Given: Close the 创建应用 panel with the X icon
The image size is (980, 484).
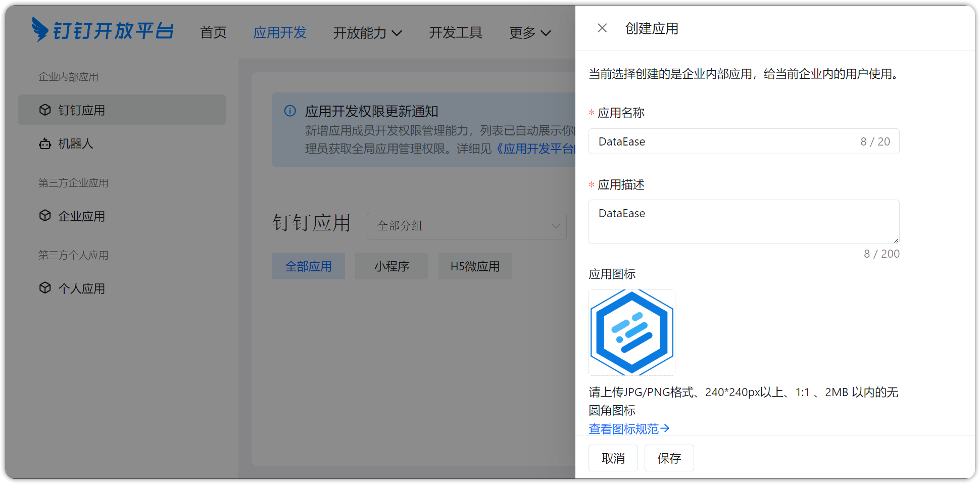Looking at the screenshot, I should pos(602,28).
